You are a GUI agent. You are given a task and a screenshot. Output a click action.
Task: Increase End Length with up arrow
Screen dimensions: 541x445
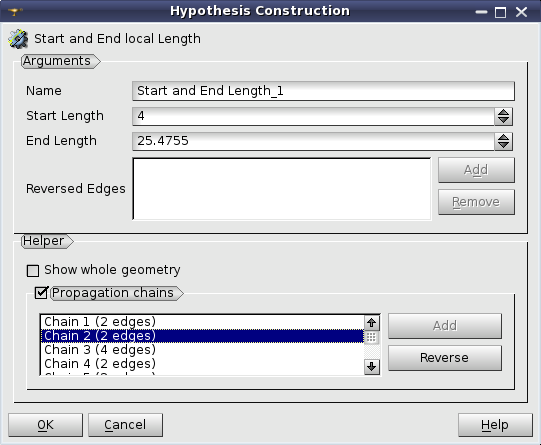tap(503, 137)
